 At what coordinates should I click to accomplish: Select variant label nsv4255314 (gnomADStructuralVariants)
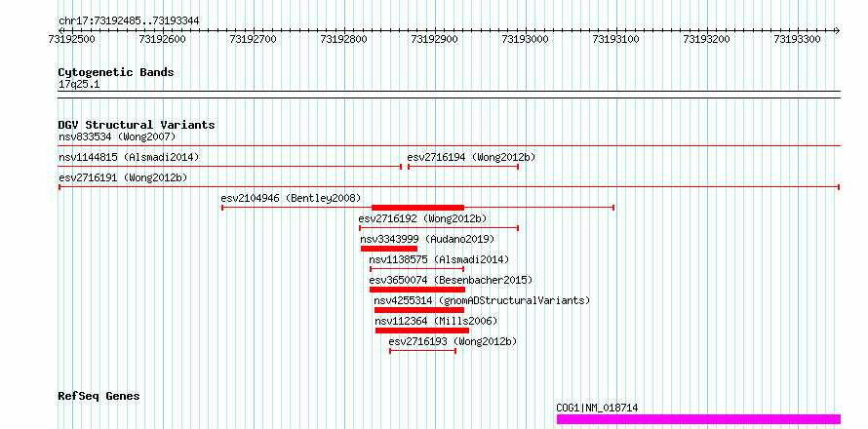(482, 300)
